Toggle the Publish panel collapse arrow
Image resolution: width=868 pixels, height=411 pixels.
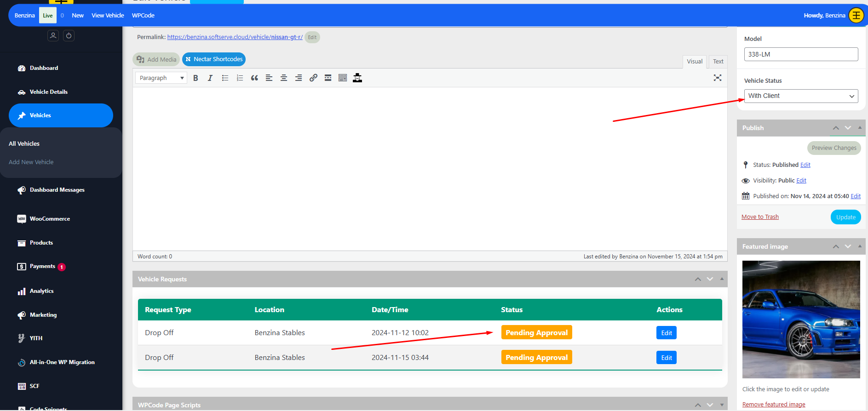click(x=860, y=128)
